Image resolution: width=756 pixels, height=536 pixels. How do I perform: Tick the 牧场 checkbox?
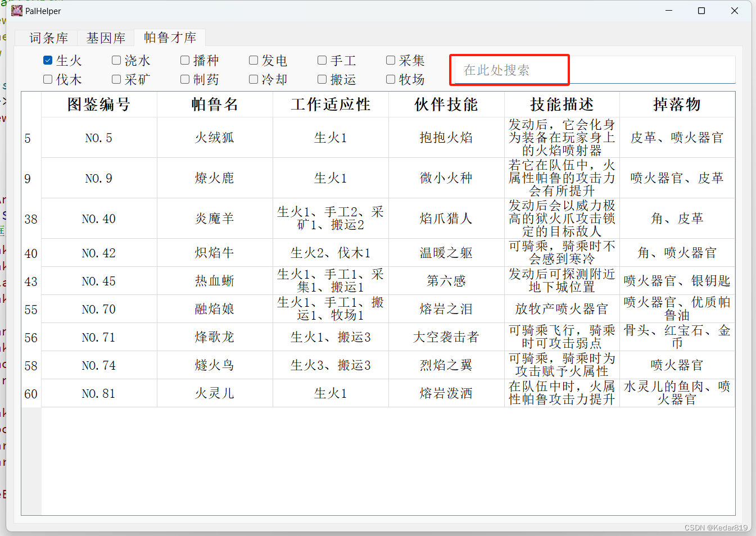391,79
